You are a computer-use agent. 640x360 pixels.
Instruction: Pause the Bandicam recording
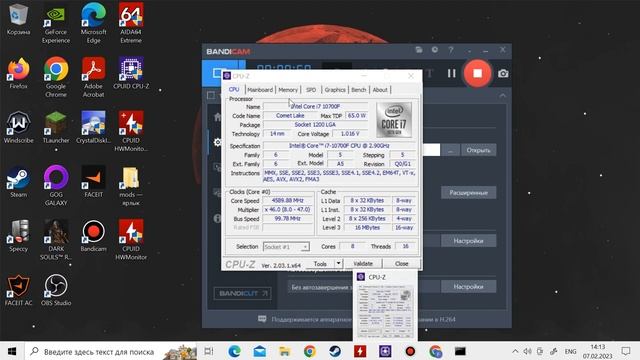coord(451,73)
